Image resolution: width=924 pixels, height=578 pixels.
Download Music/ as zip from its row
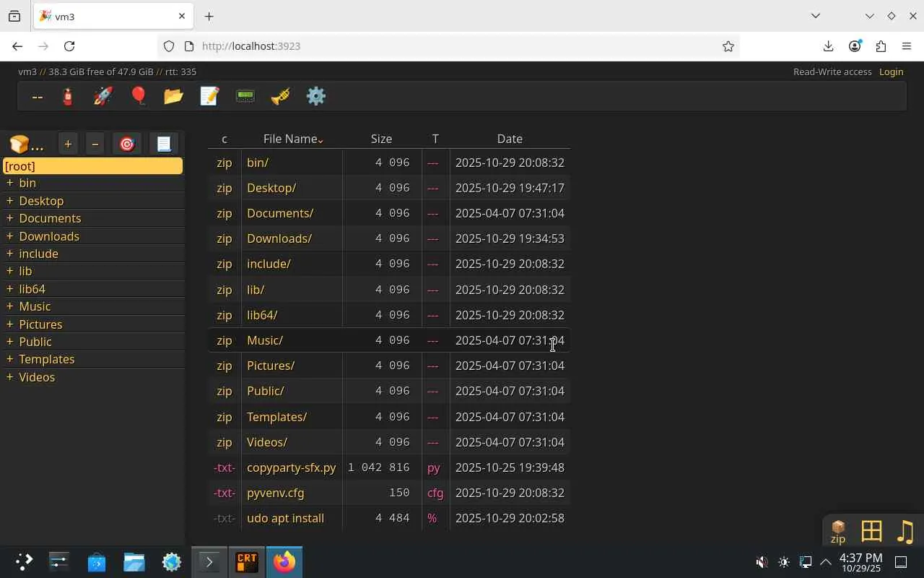pyautogui.click(x=225, y=340)
